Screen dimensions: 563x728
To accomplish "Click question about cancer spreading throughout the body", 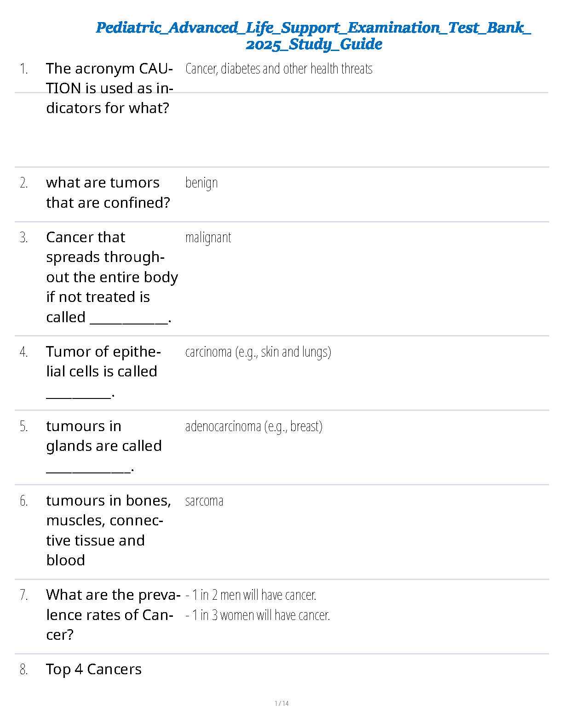I will [111, 277].
